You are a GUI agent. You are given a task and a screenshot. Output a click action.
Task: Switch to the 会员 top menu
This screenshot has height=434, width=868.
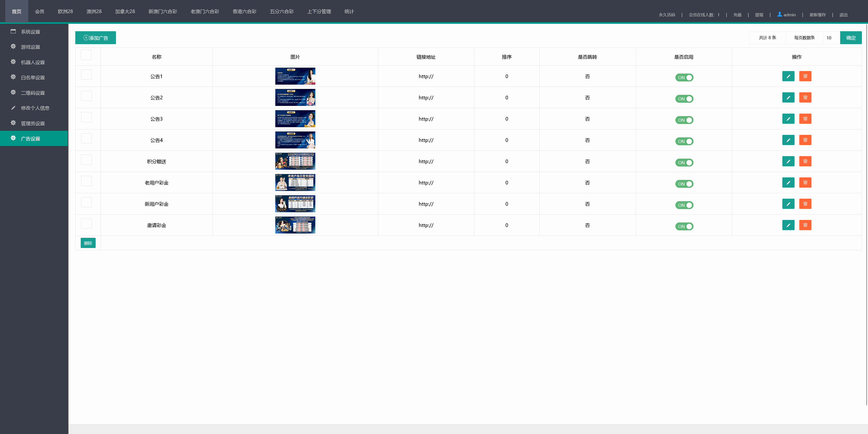39,12
